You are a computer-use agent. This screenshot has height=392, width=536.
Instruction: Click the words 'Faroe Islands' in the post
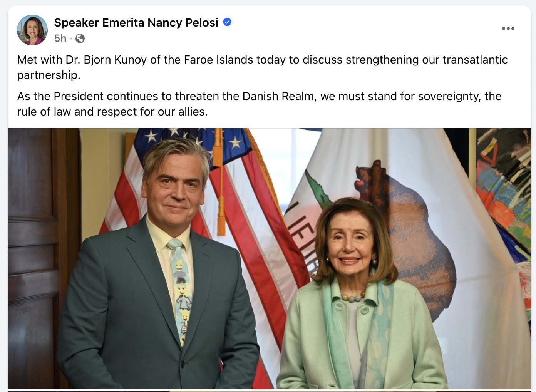point(218,60)
